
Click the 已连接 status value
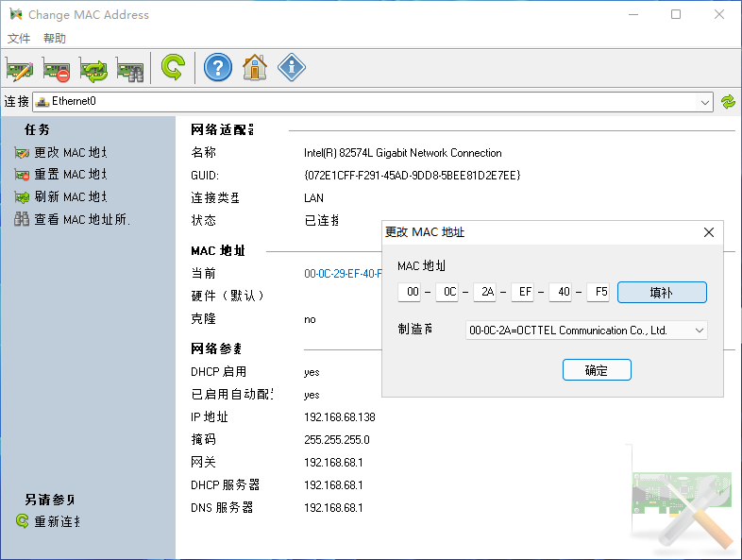321,220
